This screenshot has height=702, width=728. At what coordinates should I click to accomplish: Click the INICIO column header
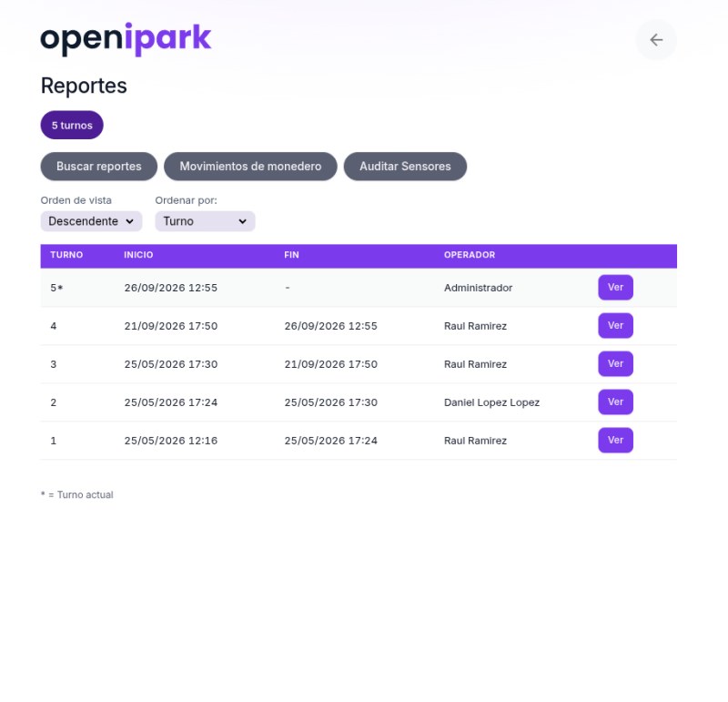(138, 255)
